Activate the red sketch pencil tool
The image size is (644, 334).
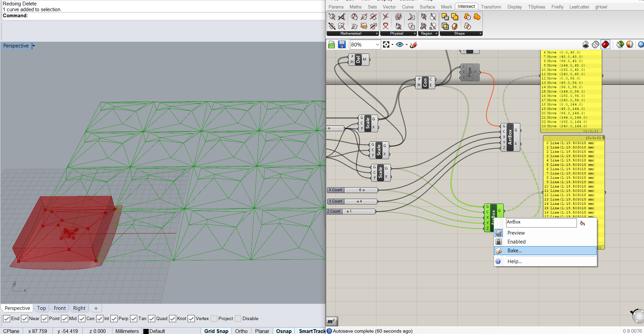click(413, 44)
